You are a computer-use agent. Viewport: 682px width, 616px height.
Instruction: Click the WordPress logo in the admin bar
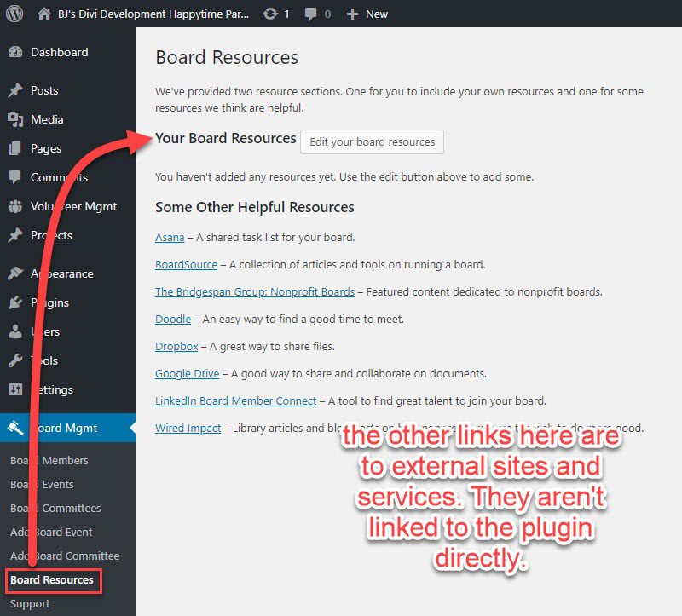[14, 13]
